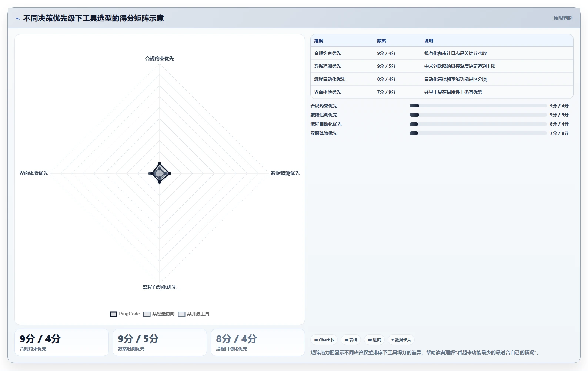This screenshot has height=371, width=588.
Task: Select the 流程自动化优先 table row cell
Action: (330, 79)
